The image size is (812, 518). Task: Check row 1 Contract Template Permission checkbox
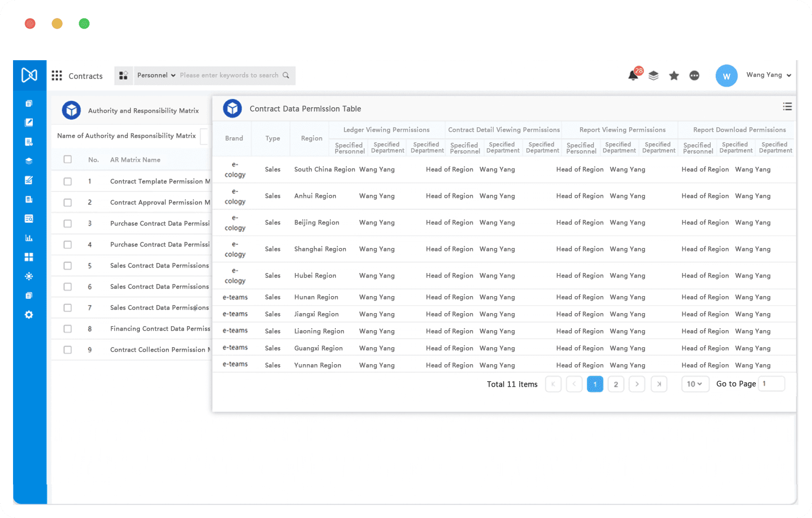pos(68,181)
